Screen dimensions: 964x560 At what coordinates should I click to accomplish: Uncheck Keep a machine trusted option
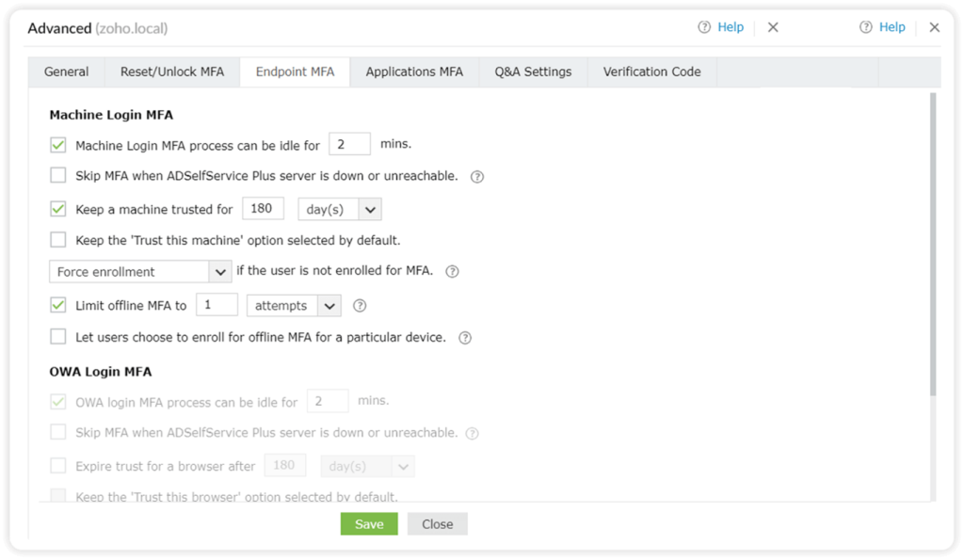pos(58,209)
